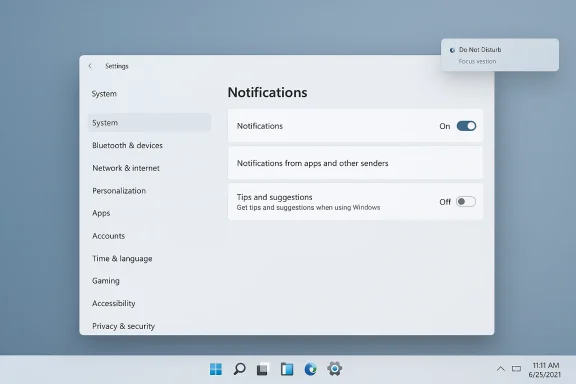Click the taskbar clock showing 11:11 AM
Screen dimensions: 576x384
point(546,365)
